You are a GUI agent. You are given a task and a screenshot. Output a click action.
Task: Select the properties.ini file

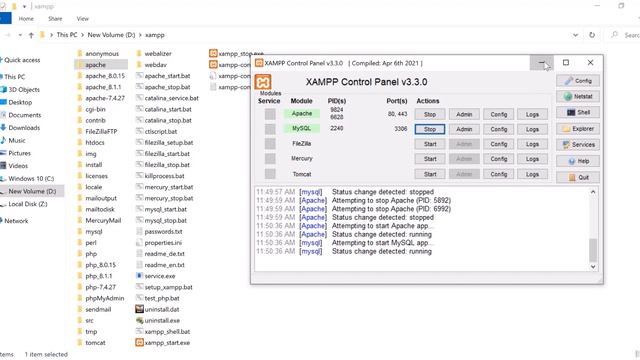159,242
